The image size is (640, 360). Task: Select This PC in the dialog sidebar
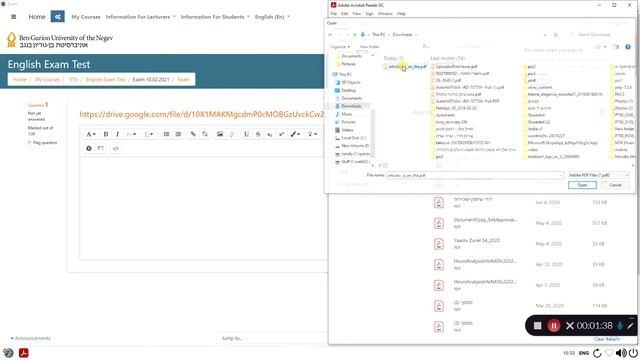(x=342, y=74)
